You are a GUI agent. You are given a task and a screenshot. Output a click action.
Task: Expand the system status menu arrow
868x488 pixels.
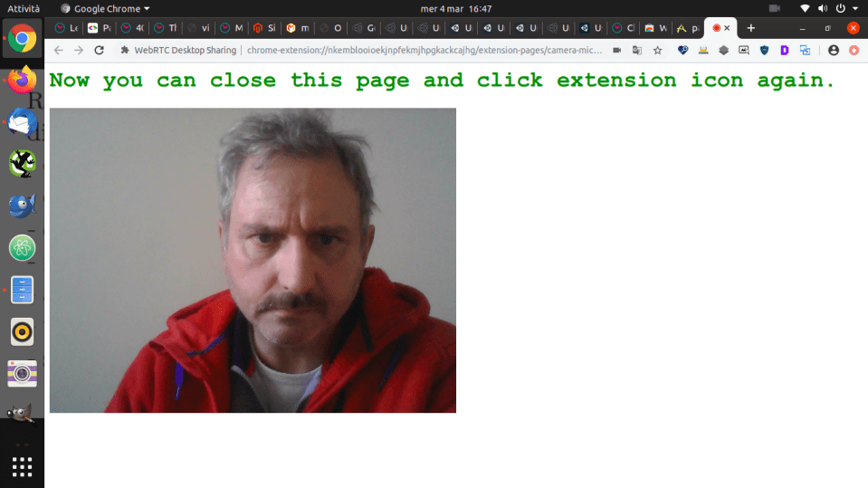point(854,8)
